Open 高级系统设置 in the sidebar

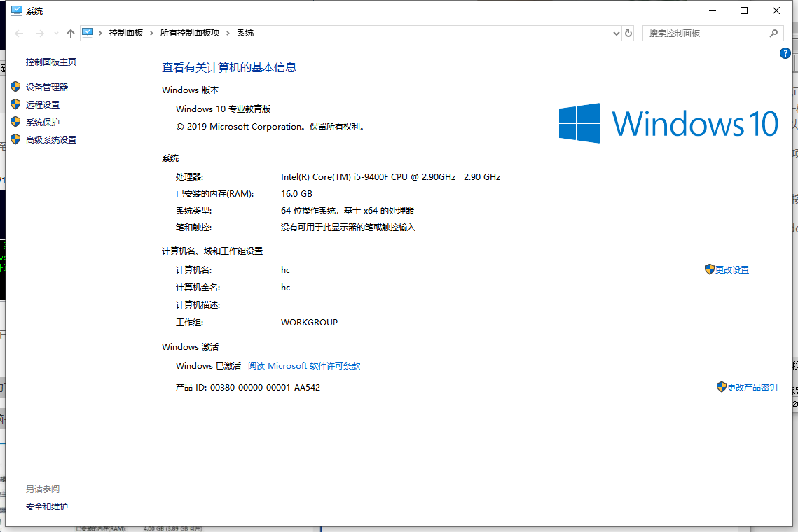point(51,140)
